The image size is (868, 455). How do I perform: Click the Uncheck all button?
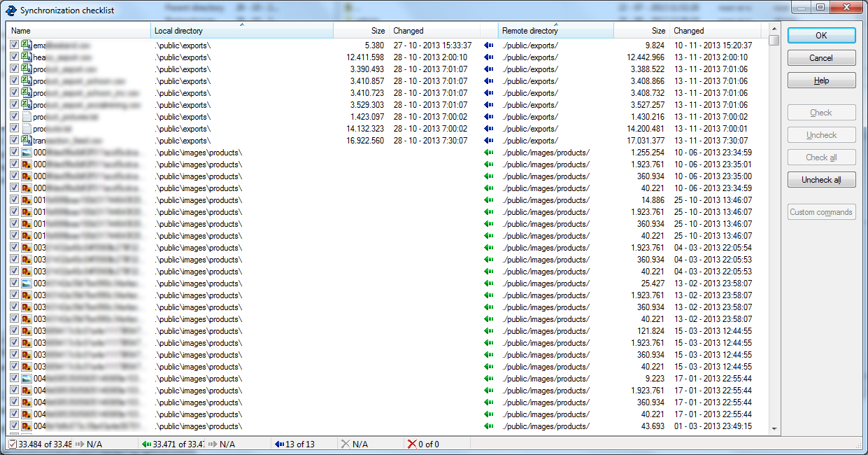(x=821, y=179)
